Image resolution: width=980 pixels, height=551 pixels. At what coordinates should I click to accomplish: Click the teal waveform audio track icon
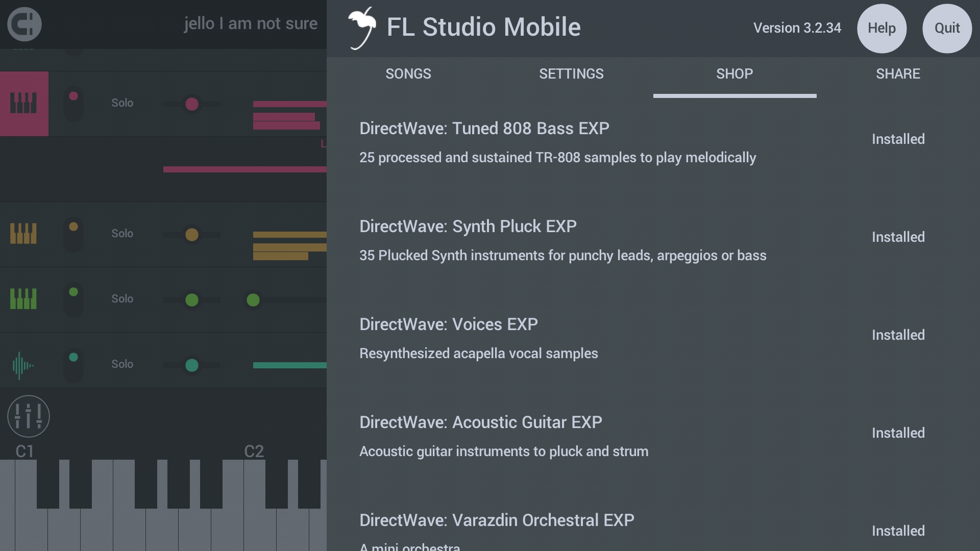coord(24,364)
